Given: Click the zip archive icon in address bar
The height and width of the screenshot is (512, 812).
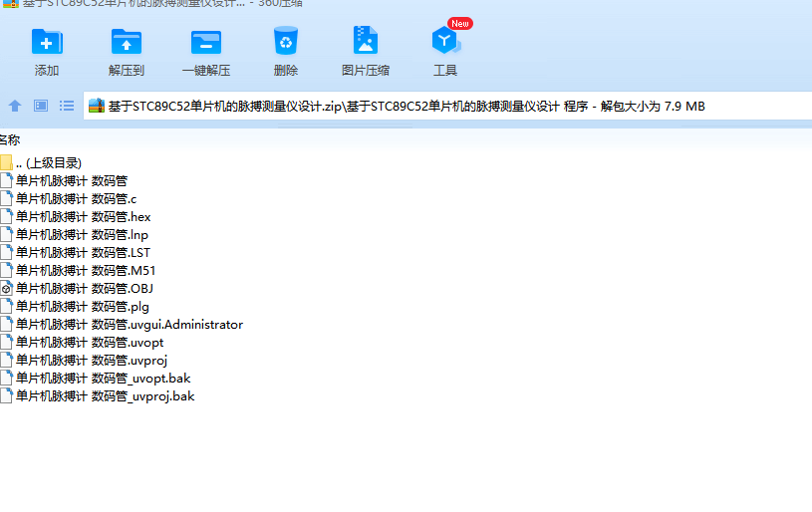Looking at the screenshot, I should tap(97, 107).
